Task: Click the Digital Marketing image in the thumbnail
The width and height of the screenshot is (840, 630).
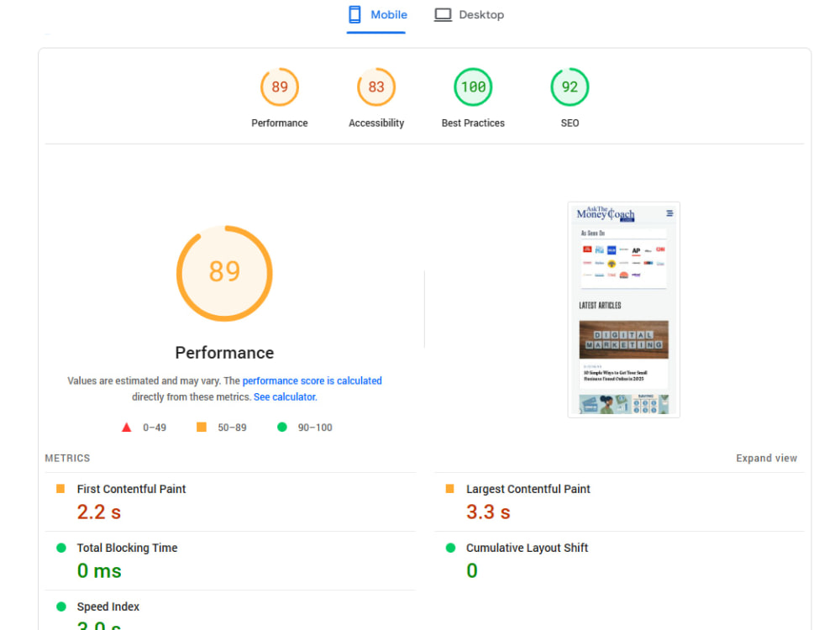Action: [623, 339]
